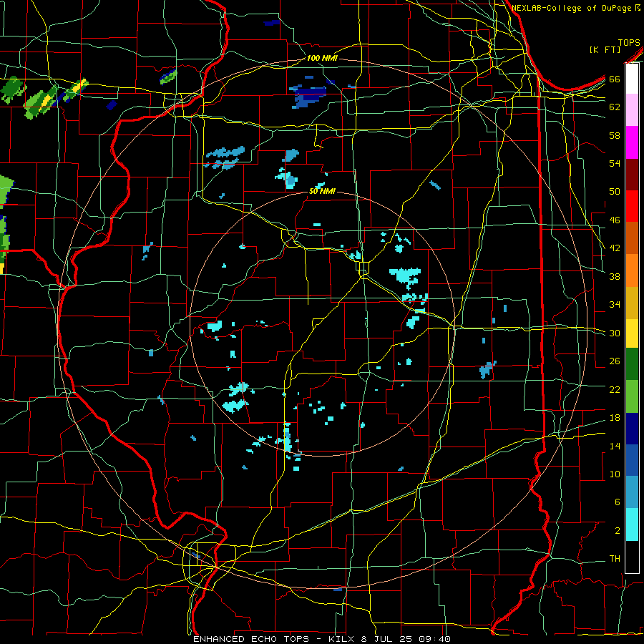The width and height of the screenshot is (644, 644).
Task: Click the TOPS legend title
Action: coord(629,42)
